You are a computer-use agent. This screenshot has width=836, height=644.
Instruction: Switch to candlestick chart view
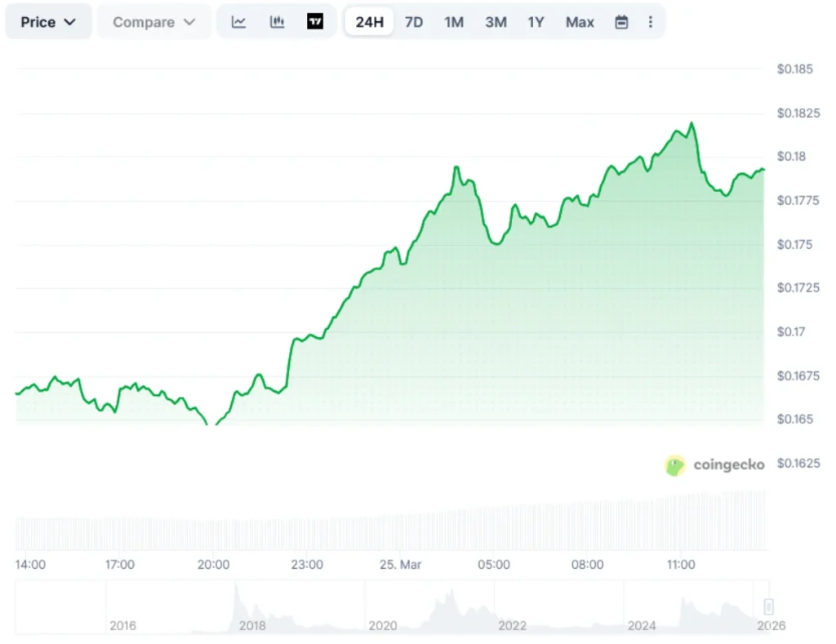coord(278,22)
